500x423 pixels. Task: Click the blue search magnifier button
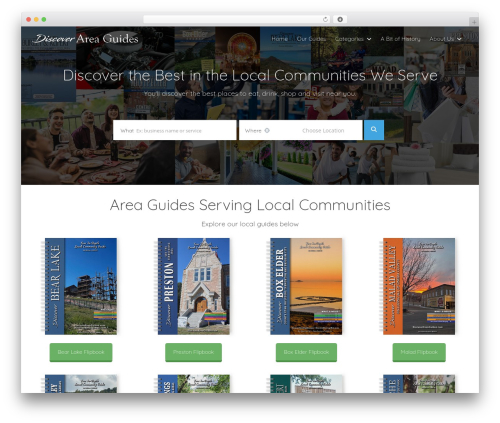pos(374,130)
